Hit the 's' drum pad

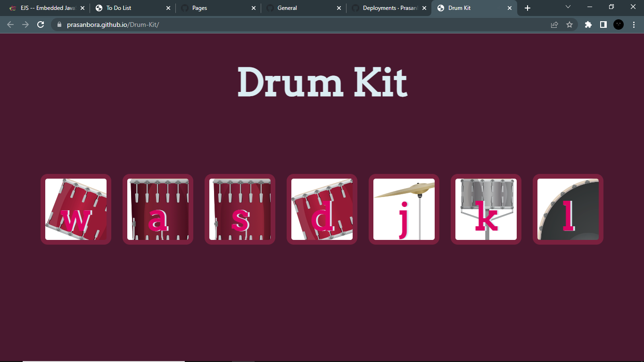239,209
